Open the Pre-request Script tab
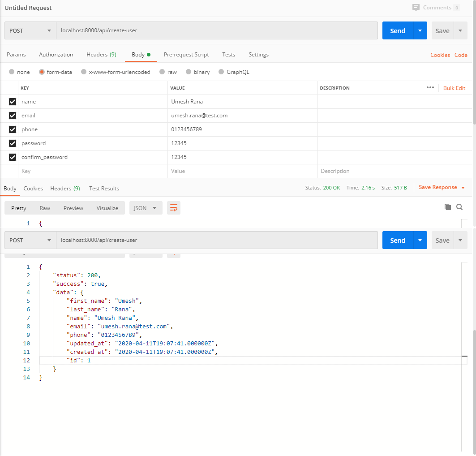 click(x=186, y=55)
